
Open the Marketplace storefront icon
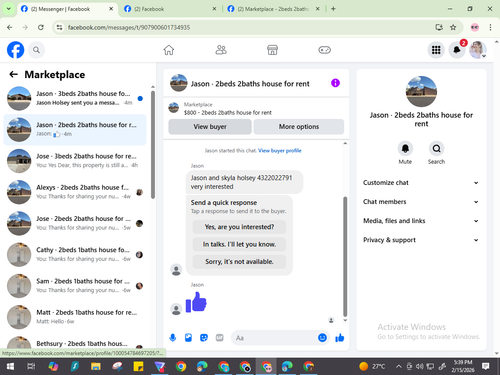pyautogui.click(x=272, y=50)
